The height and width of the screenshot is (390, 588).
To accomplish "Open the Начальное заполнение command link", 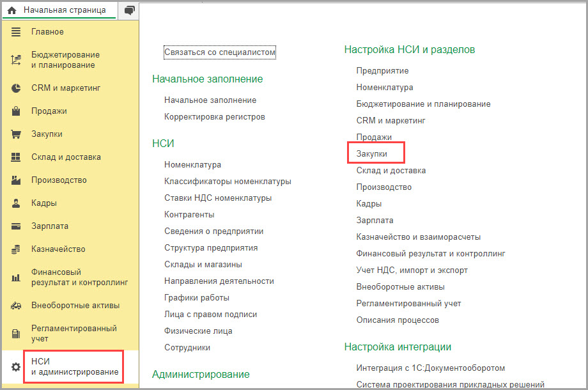I will (210, 100).
